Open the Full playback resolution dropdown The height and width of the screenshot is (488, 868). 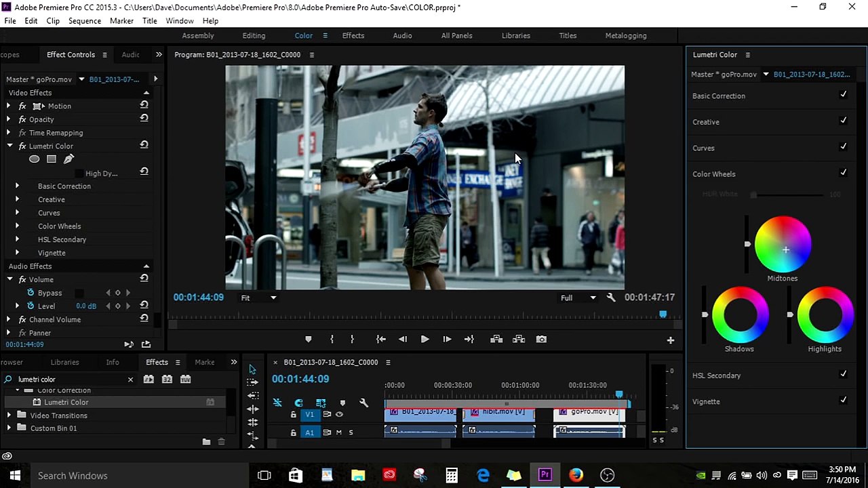(578, 298)
